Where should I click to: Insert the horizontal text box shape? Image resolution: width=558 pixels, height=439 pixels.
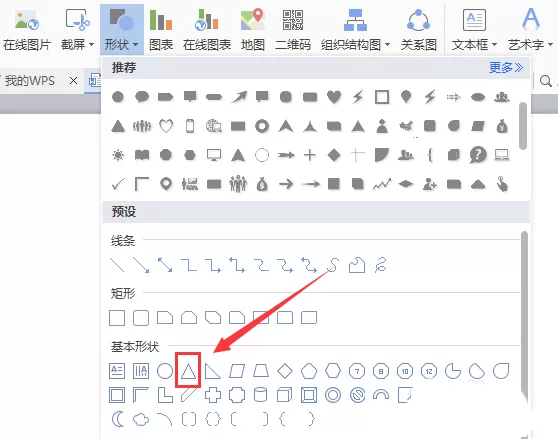(117, 371)
